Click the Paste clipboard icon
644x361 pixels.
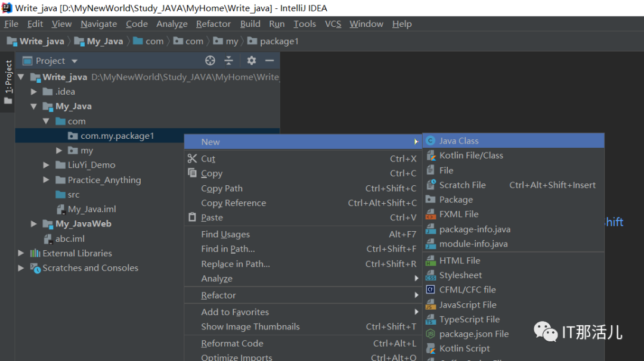[192, 217]
